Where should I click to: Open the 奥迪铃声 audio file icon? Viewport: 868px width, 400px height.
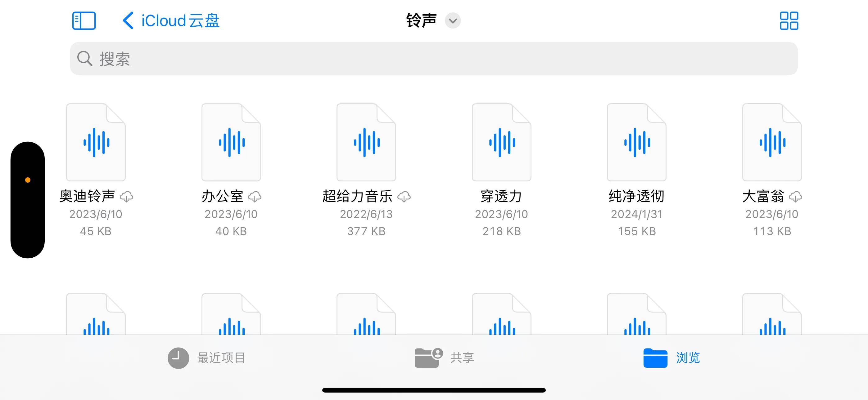96,142
